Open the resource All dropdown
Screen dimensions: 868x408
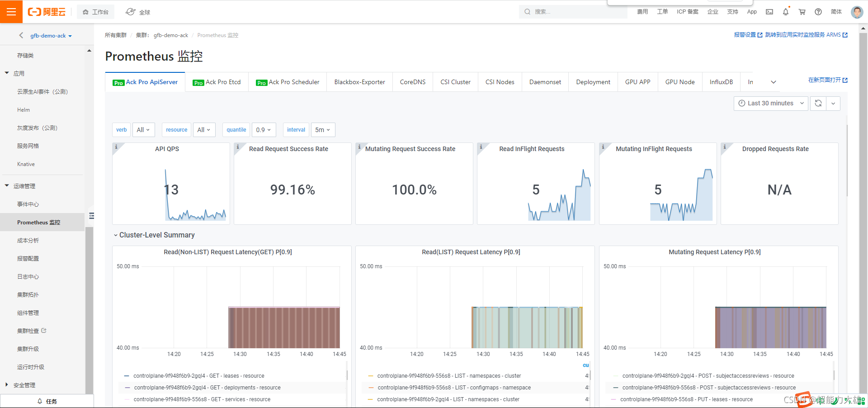click(204, 130)
